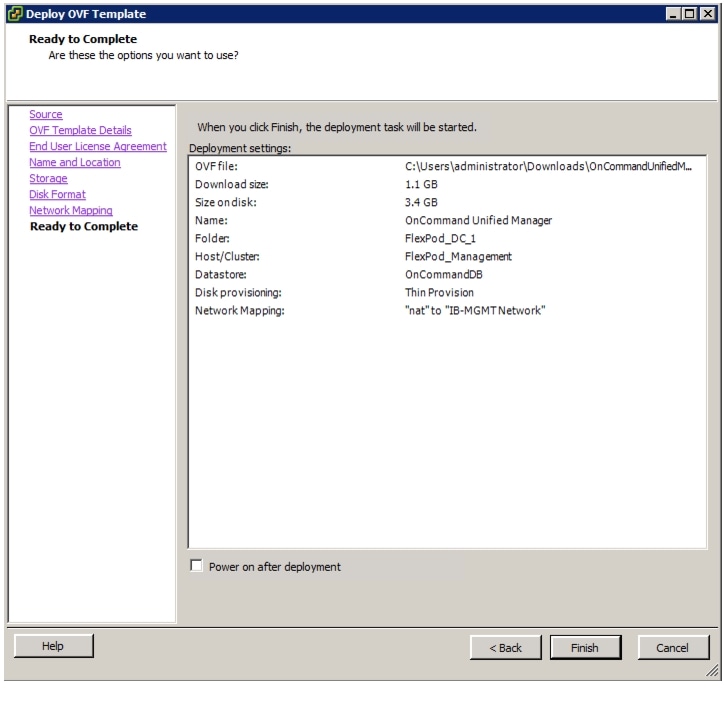Open the Storage step
The height and width of the screenshot is (713, 725).
pyautogui.click(x=49, y=178)
